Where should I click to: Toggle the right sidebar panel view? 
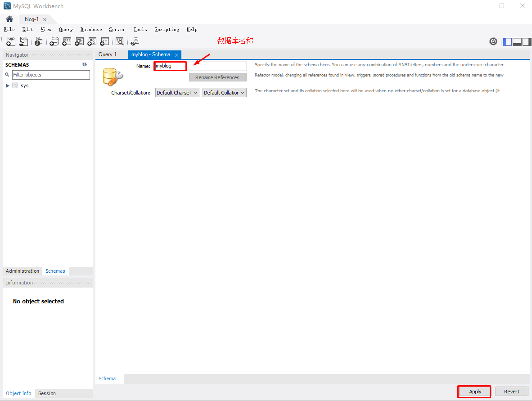(x=527, y=42)
